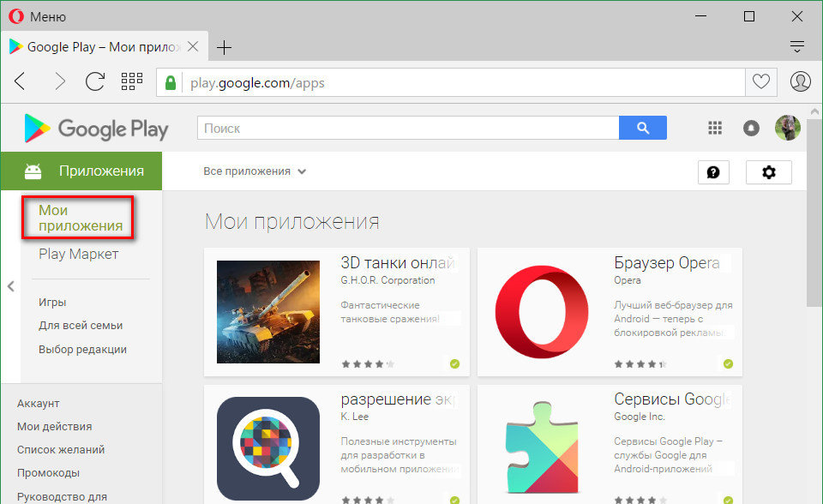Viewport: 823px width, 504px height.
Task: Close the Google Play tab
Action: pos(193,47)
